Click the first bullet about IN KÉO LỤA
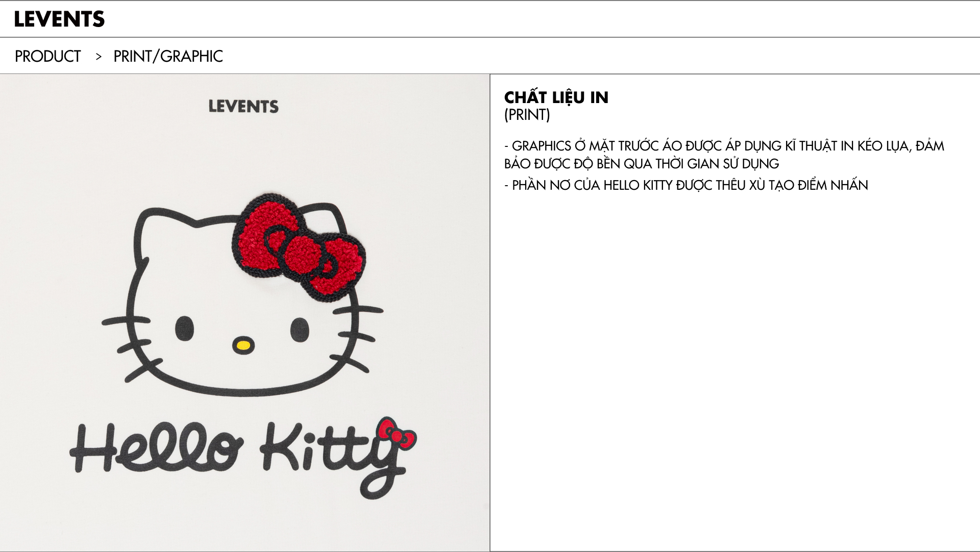This screenshot has width=980, height=552. (724, 155)
